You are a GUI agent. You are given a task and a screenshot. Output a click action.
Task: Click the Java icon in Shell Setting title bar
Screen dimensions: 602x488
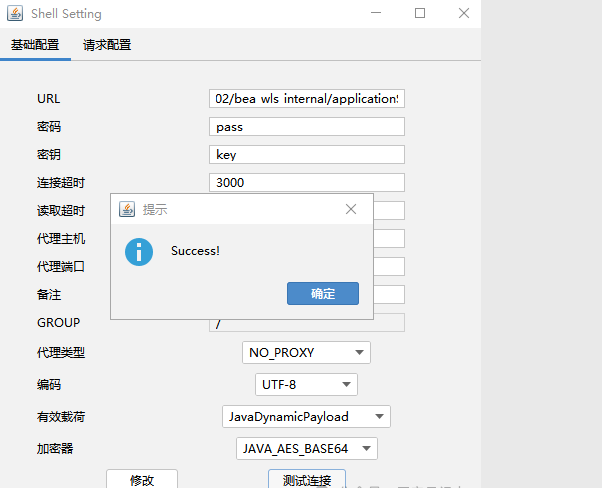(15, 13)
